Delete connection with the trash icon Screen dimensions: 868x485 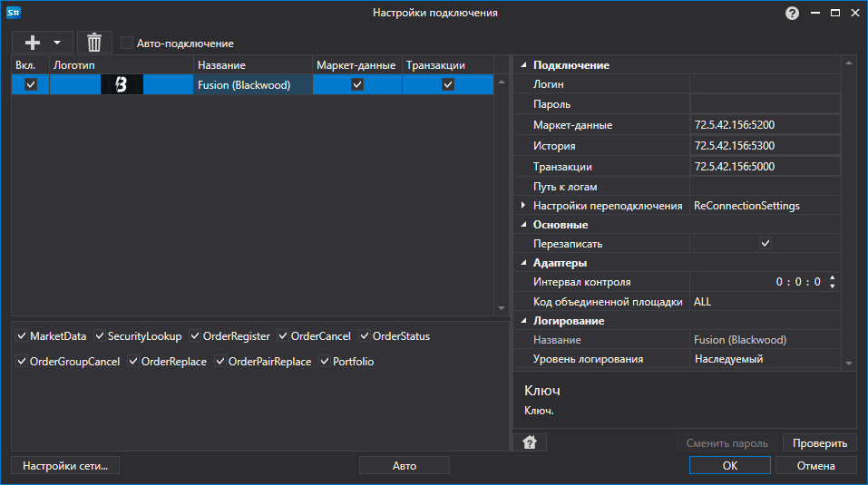[94, 43]
